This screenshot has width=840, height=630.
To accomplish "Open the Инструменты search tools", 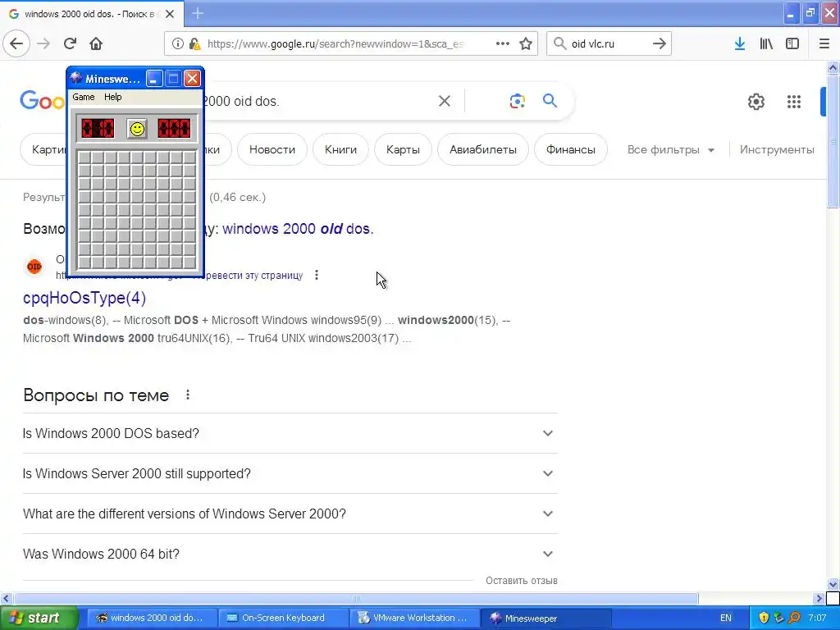I will 777,150.
